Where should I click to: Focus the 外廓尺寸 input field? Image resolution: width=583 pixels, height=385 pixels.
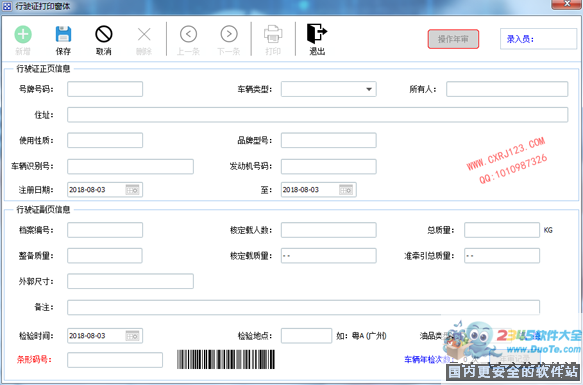tap(130, 281)
